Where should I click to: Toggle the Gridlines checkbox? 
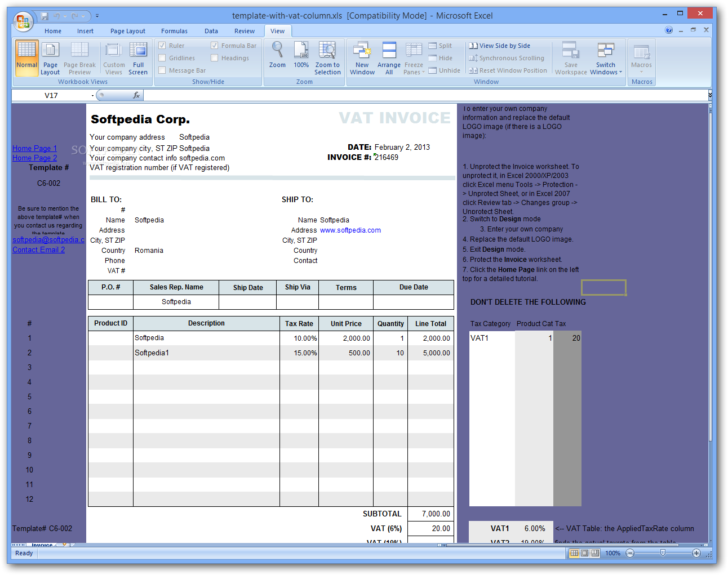click(x=162, y=58)
